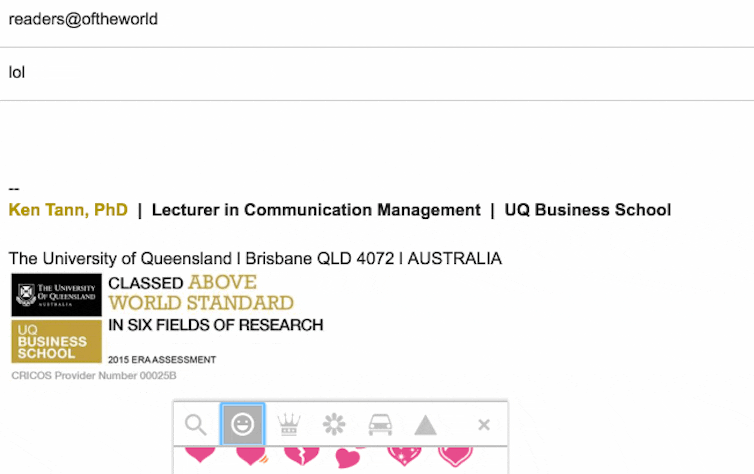
Task: Open the emoji search magnifier
Action: click(x=196, y=425)
